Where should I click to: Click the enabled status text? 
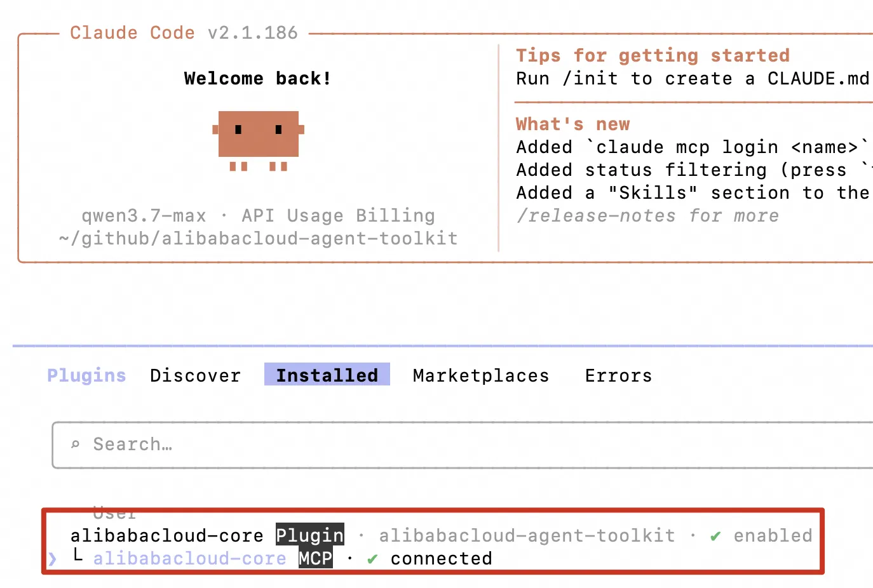[x=773, y=536]
